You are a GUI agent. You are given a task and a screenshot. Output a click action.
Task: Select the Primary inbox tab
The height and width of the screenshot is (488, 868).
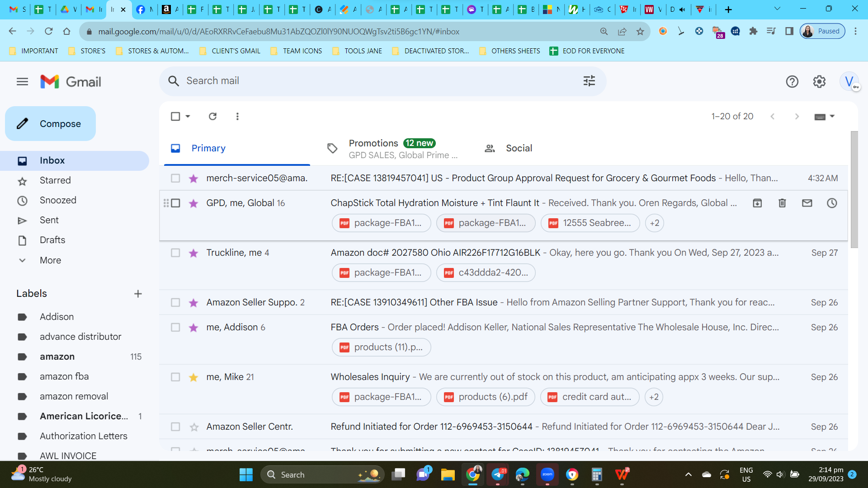[x=237, y=149]
